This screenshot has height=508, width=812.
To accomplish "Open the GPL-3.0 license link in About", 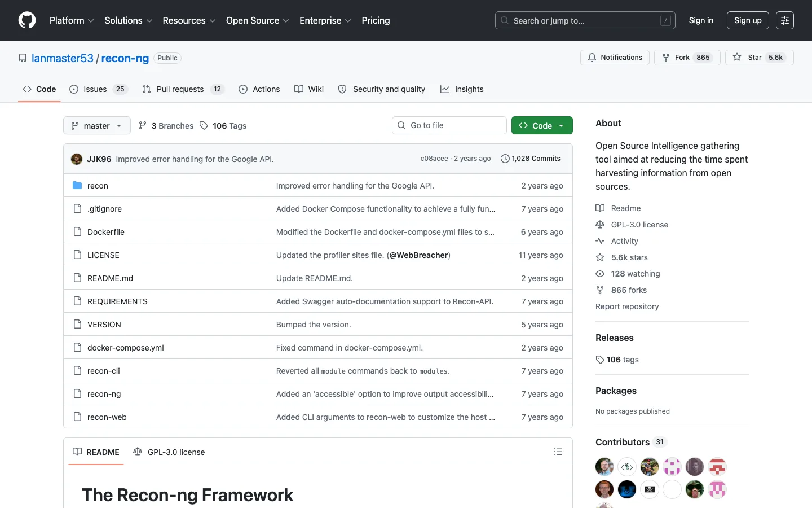I will point(632,225).
